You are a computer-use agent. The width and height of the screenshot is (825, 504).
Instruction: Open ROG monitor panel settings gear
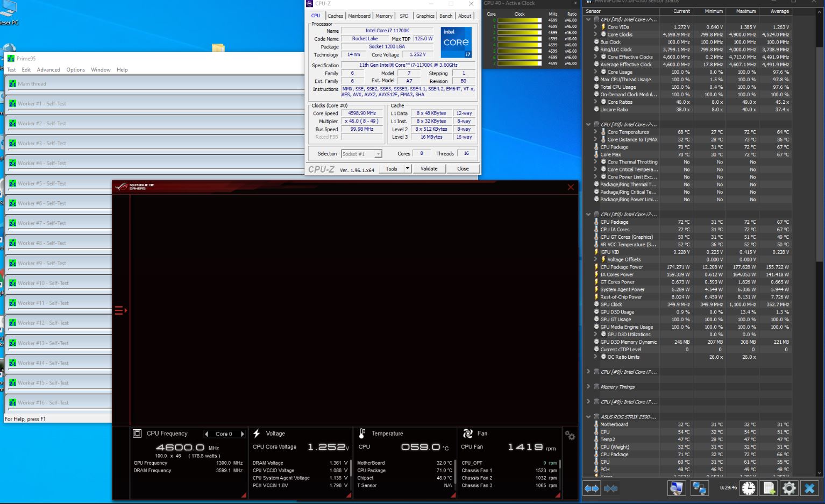[x=570, y=436]
